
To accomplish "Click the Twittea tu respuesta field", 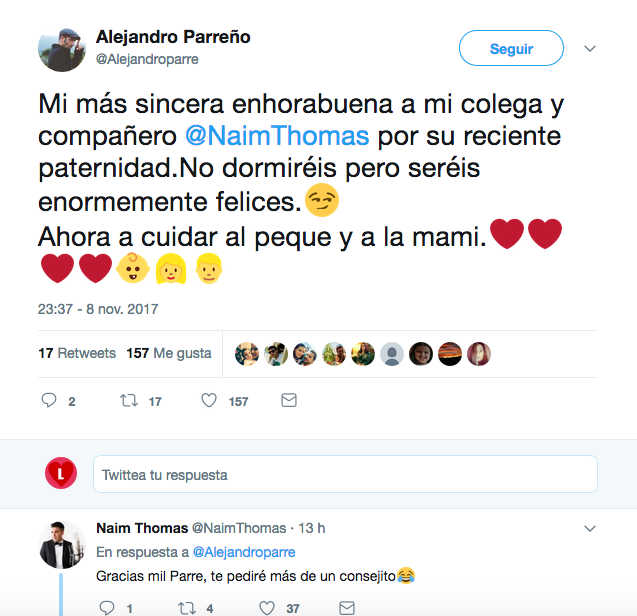I will pos(345,474).
